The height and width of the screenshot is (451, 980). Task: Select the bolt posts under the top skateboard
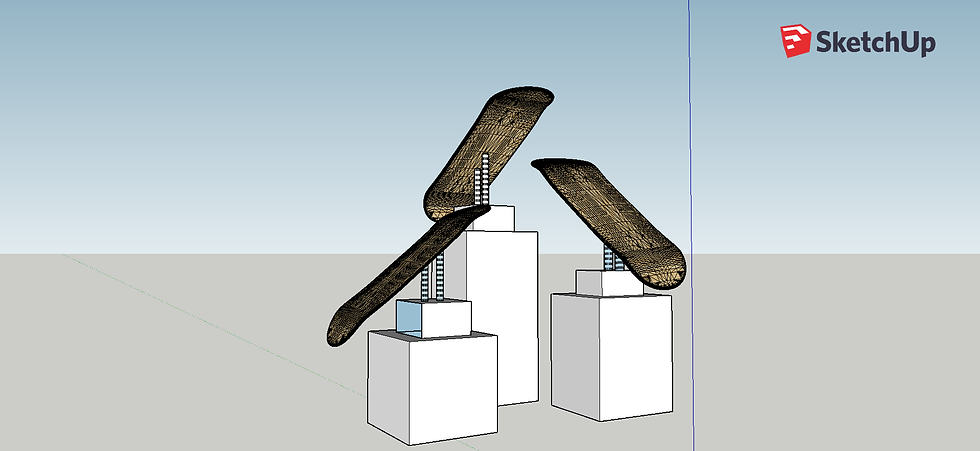pyautogui.click(x=481, y=178)
